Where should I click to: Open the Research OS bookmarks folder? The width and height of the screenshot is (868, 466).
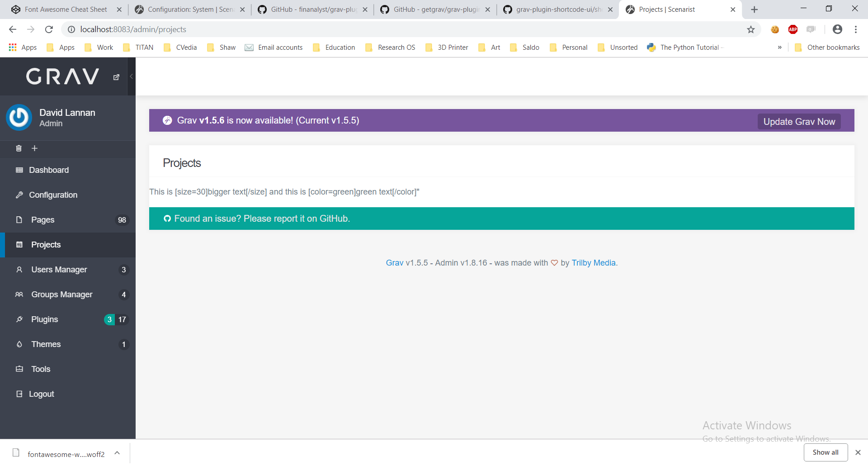tap(390, 48)
